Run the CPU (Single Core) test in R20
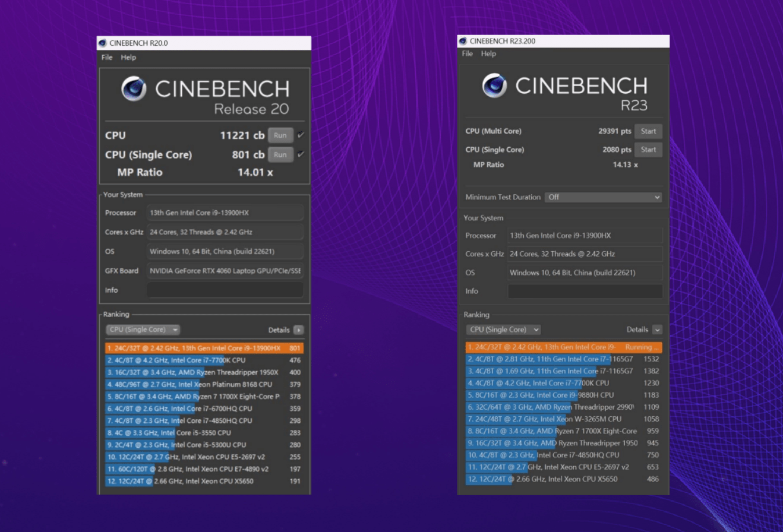783x532 pixels. (x=280, y=155)
